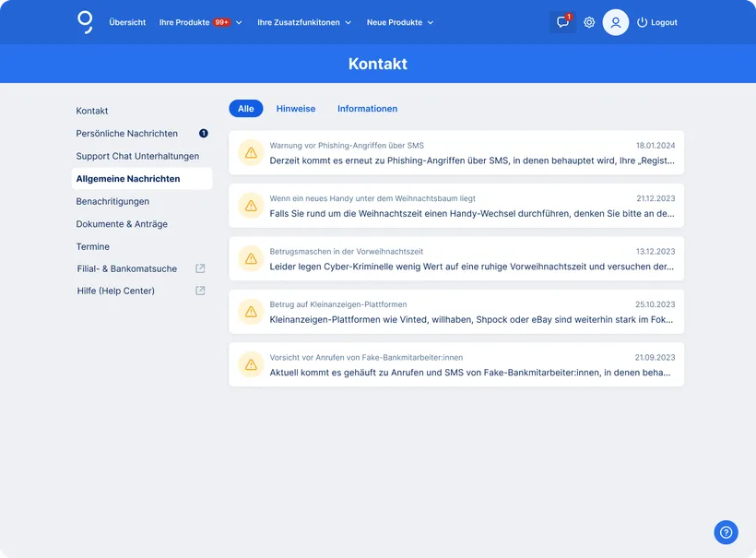The image size is (756, 558).
Task: Open Filial- & Bankomatsuche link
Action: coord(127,268)
